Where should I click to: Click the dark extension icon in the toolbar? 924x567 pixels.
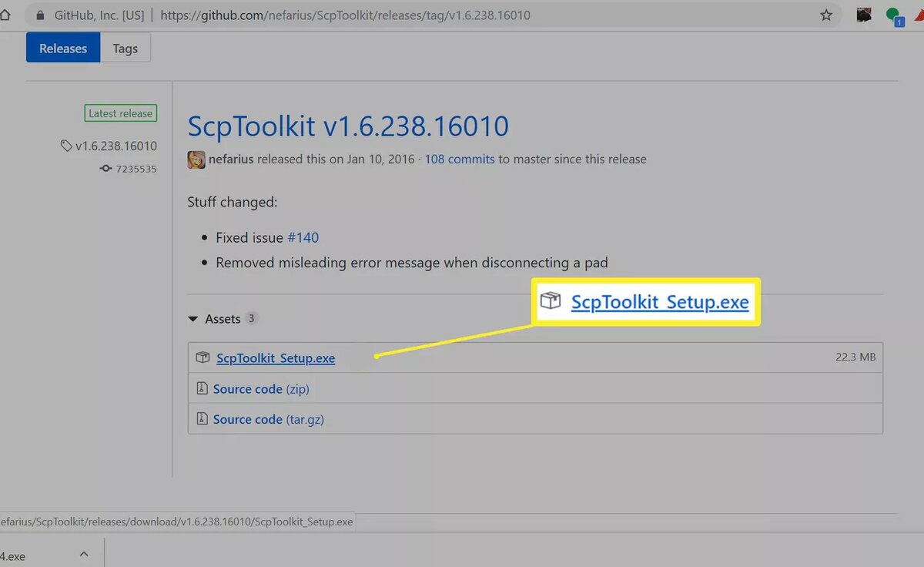(865, 15)
